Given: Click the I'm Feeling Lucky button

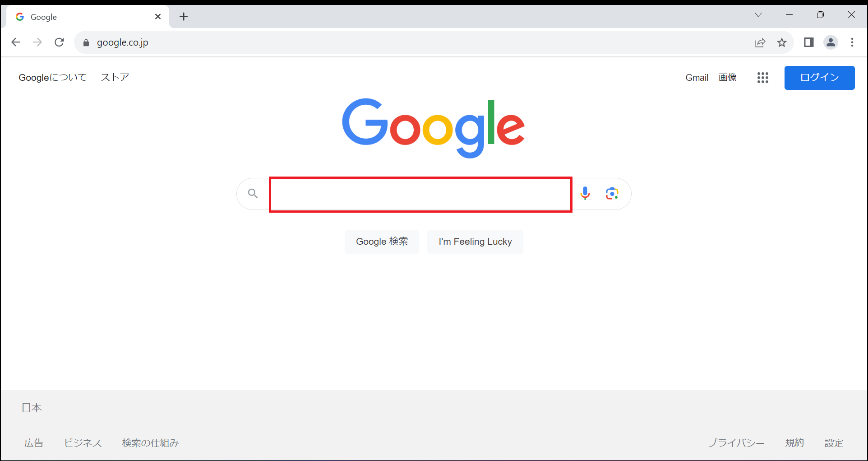Looking at the screenshot, I should [x=475, y=242].
